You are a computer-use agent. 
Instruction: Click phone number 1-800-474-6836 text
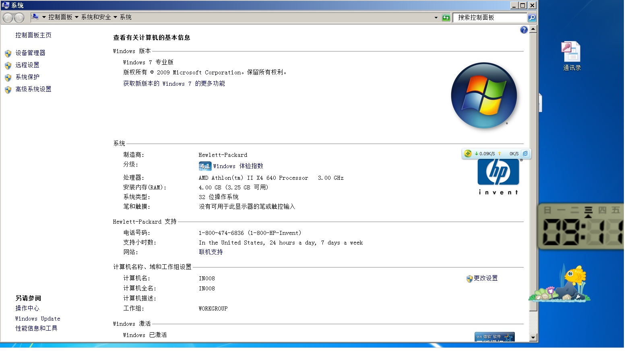(250, 233)
